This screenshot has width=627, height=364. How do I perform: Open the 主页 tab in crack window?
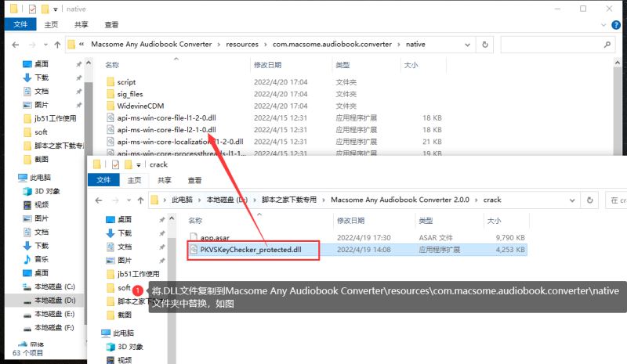[x=134, y=180]
